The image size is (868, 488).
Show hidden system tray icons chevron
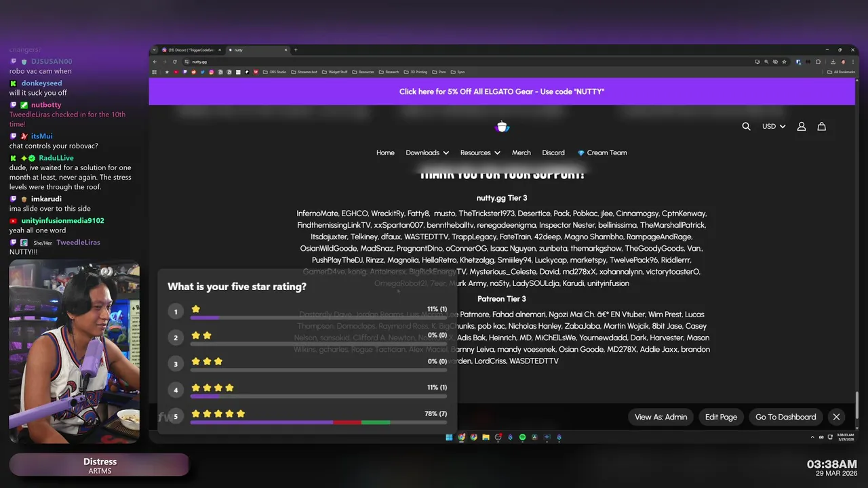pos(812,437)
